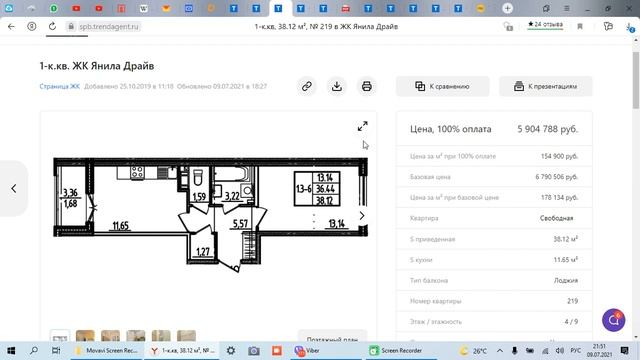The width and height of the screenshot is (640, 360).
Task: Open the site security page info icon
Action: point(71,27)
